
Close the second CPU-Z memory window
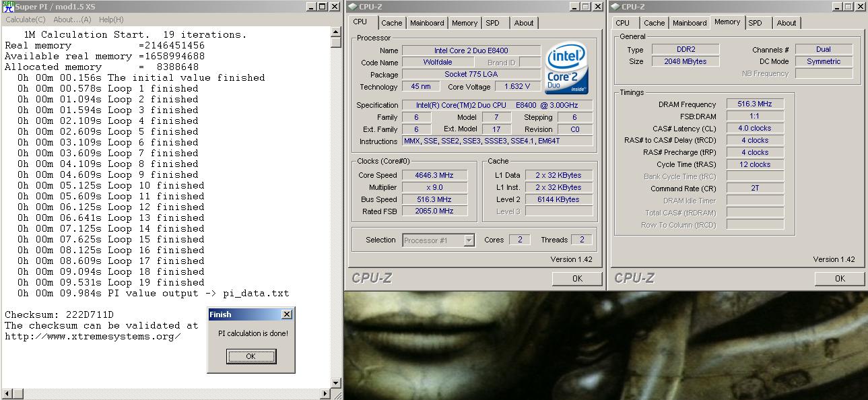(x=859, y=7)
